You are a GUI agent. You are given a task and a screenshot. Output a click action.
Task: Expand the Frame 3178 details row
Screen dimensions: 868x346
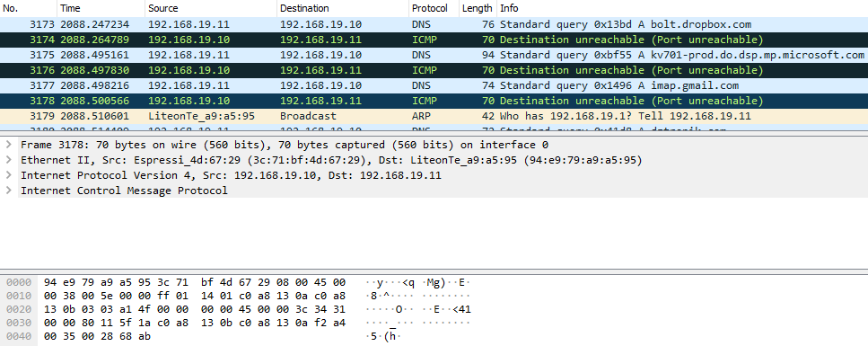[x=9, y=146]
